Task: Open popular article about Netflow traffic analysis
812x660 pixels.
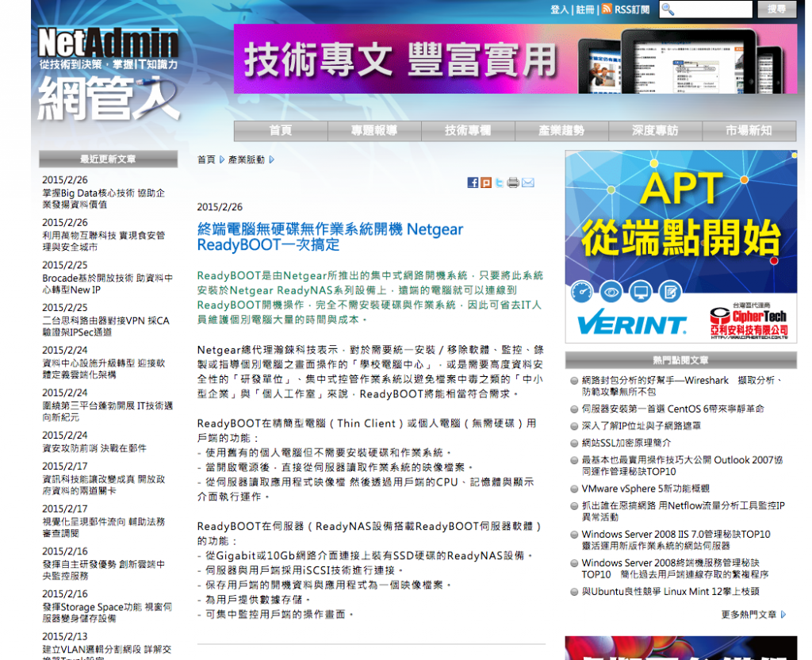Action: coord(683,512)
